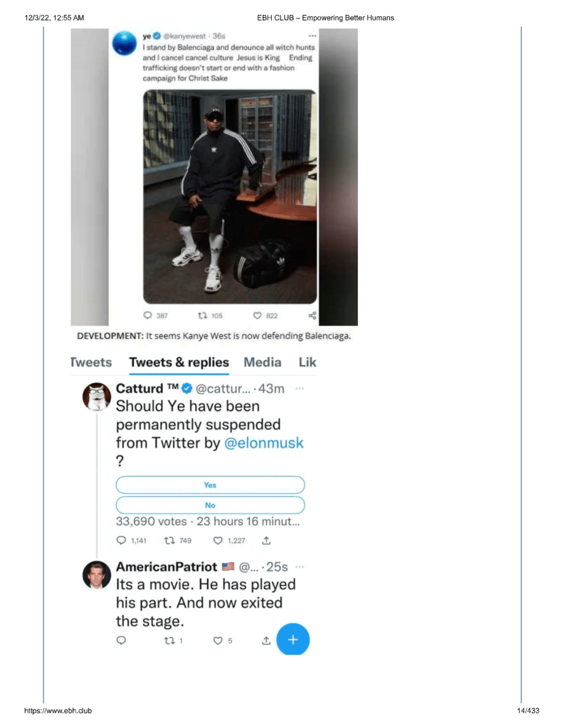Open more options on AmericanPatriot's reply
563x728 pixels.
(299, 566)
